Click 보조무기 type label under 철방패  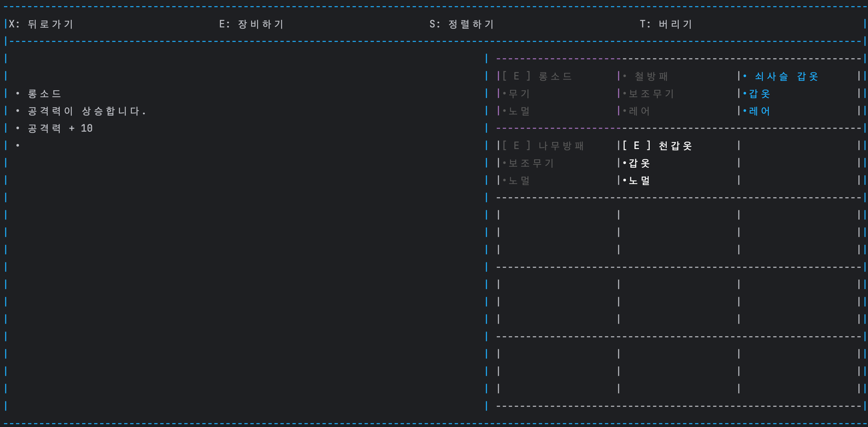651,94
